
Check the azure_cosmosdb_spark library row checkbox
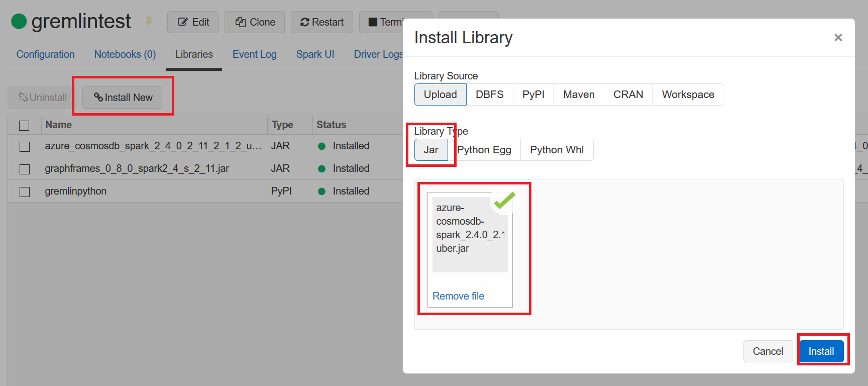pyautogui.click(x=24, y=146)
